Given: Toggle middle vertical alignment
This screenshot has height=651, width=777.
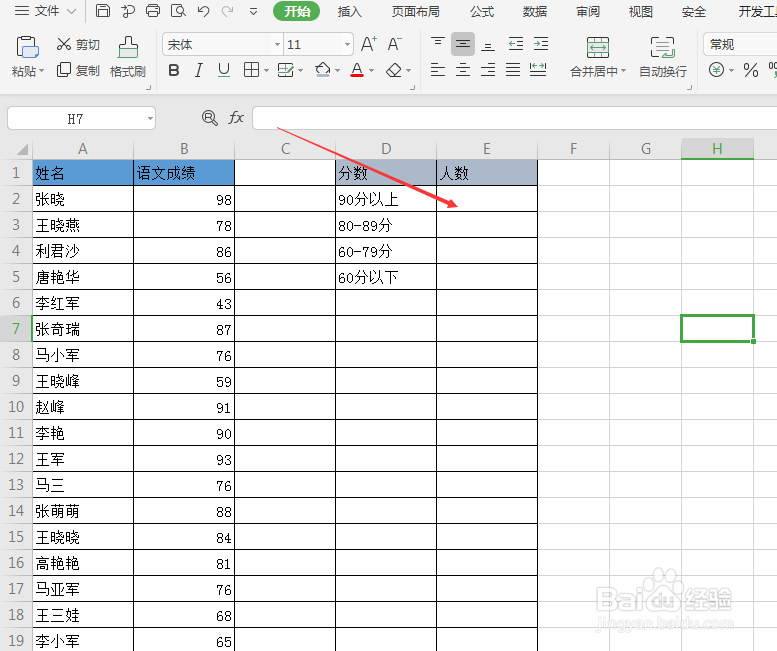Looking at the screenshot, I should click(463, 44).
